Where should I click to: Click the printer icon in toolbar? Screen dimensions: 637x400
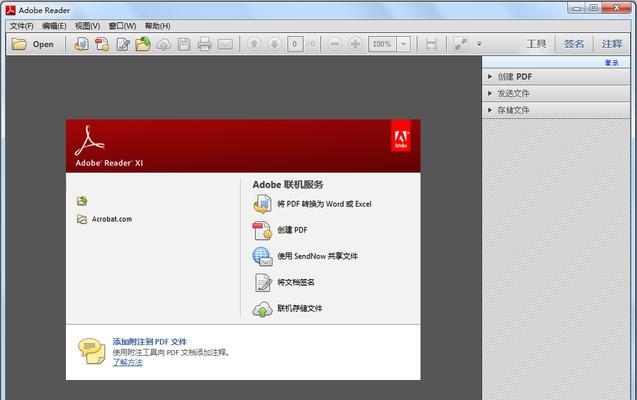[x=204, y=44]
